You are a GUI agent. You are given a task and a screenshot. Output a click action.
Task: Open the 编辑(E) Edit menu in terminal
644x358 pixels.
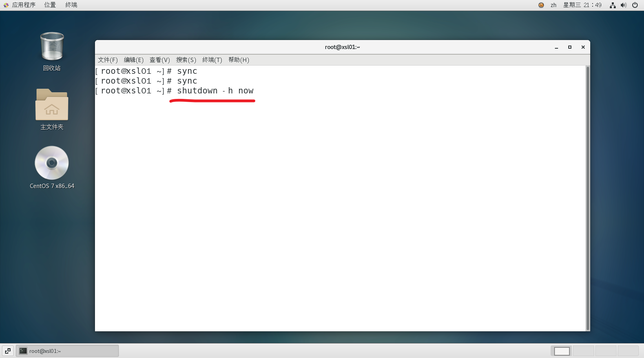[x=133, y=60]
